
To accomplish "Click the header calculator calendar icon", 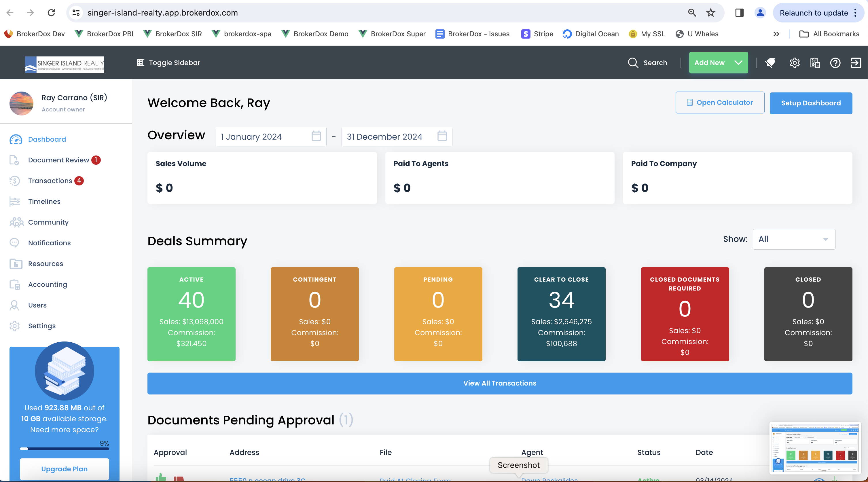I will point(815,63).
